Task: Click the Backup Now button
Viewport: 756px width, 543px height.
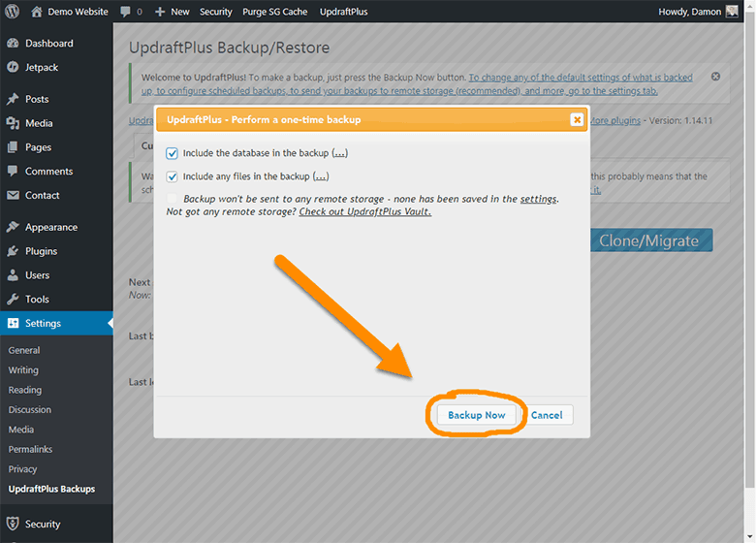Action: pos(476,415)
